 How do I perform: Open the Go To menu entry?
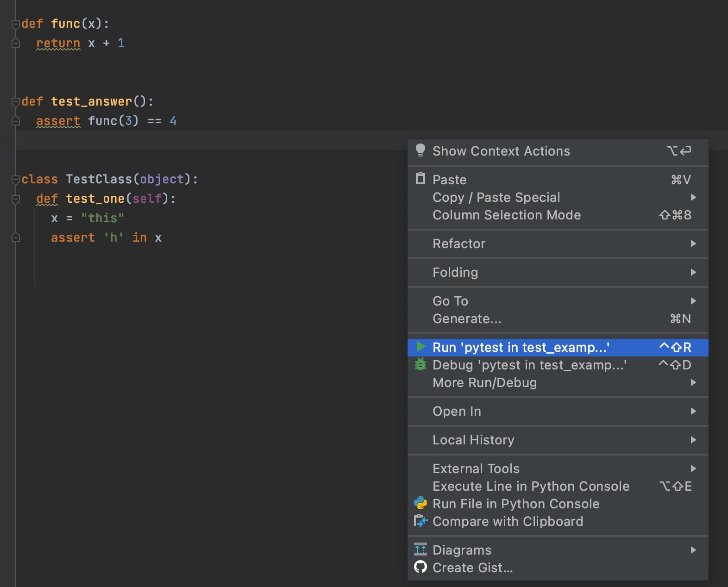coord(558,301)
